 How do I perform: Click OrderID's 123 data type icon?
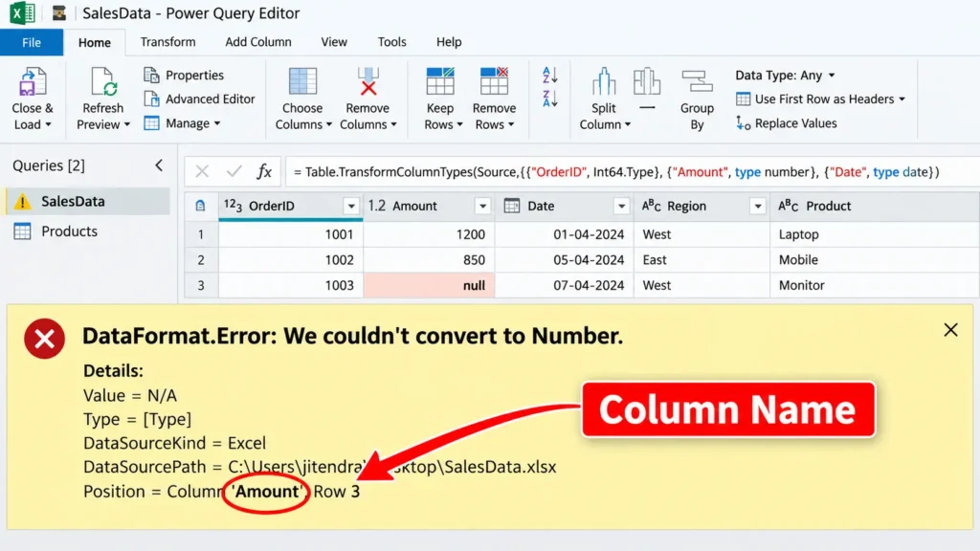tap(233, 206)
